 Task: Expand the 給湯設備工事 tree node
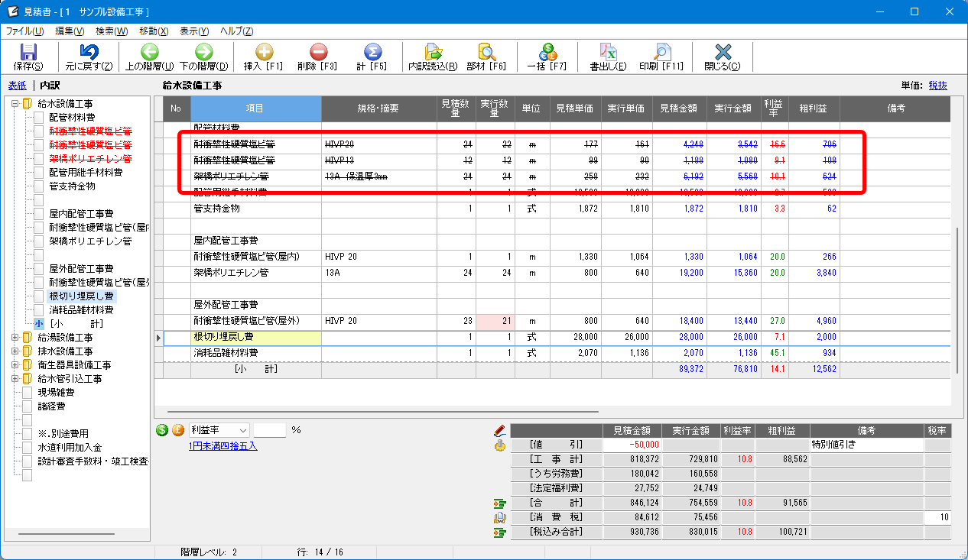pos(15,338)
